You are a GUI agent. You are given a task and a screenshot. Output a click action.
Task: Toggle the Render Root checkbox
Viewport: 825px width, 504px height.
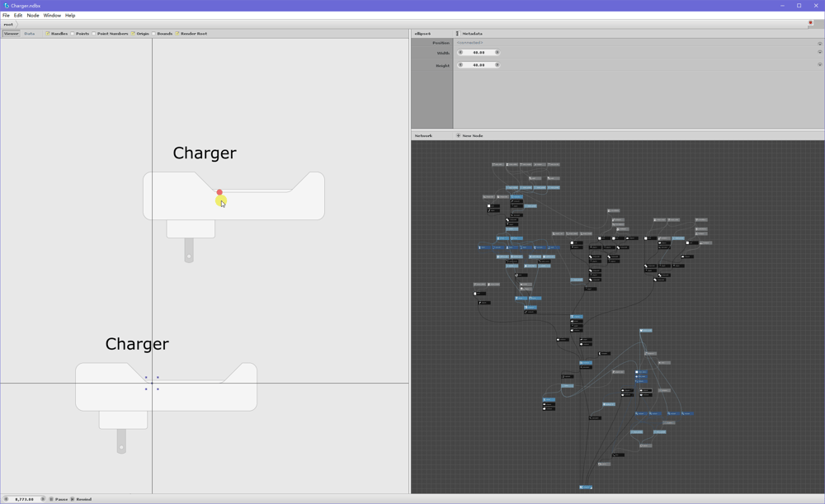coord(177,34)
